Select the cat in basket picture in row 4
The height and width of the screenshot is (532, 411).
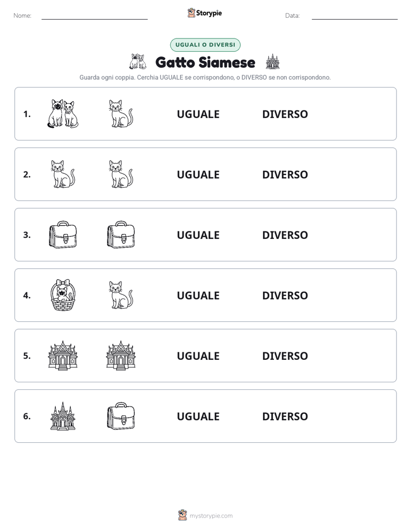pyautogui.click(x=63, y=295)
